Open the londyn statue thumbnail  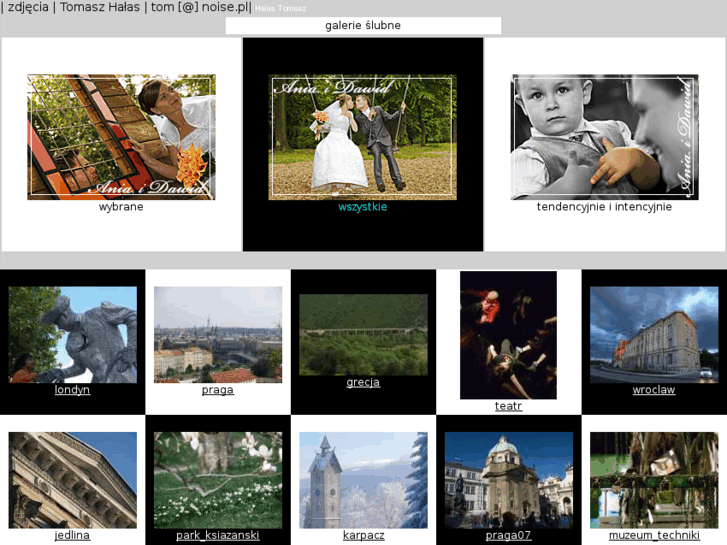click(x=73, y=334)
